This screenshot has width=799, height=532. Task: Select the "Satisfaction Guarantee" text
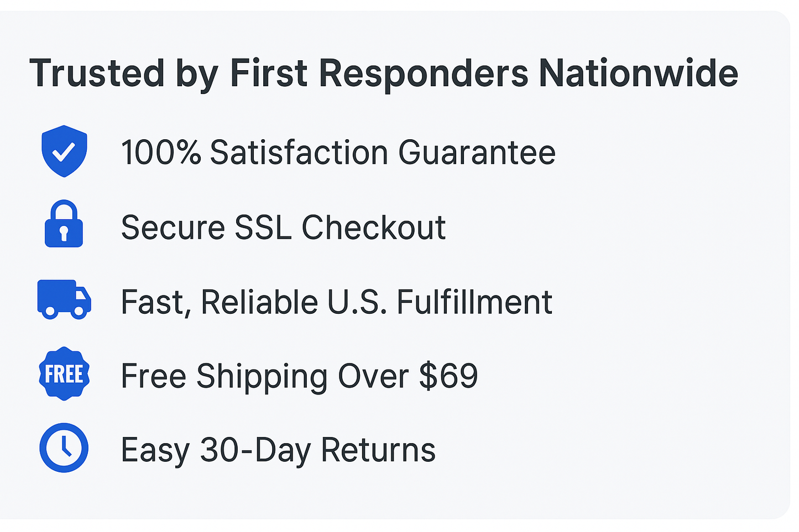[383, 152]
